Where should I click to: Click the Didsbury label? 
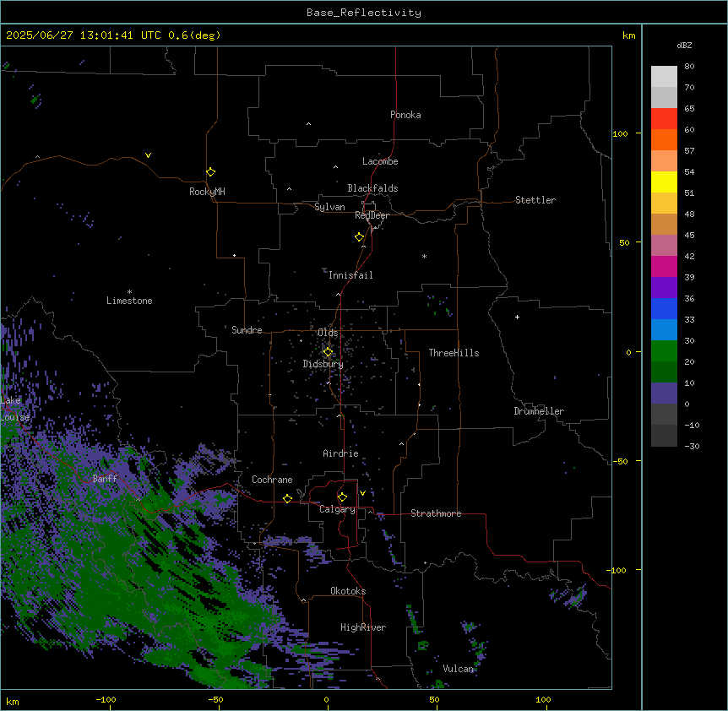[x=323, y=364]
